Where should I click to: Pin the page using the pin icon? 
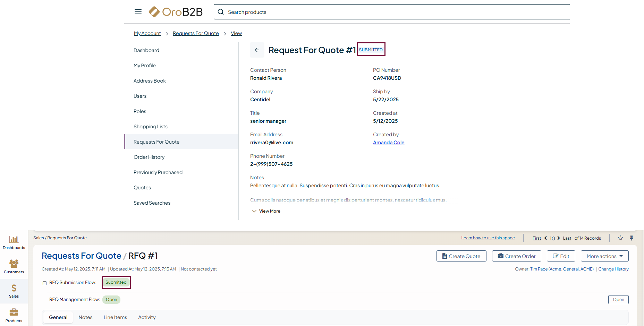coord(632,238)
